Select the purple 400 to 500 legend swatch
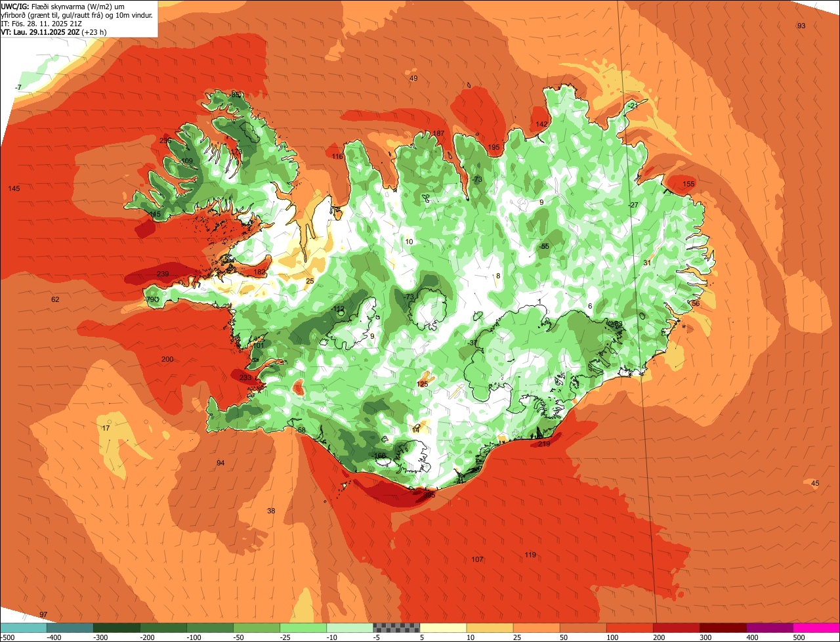Viewport: 840px width, 642px height. tap(768, 628)
